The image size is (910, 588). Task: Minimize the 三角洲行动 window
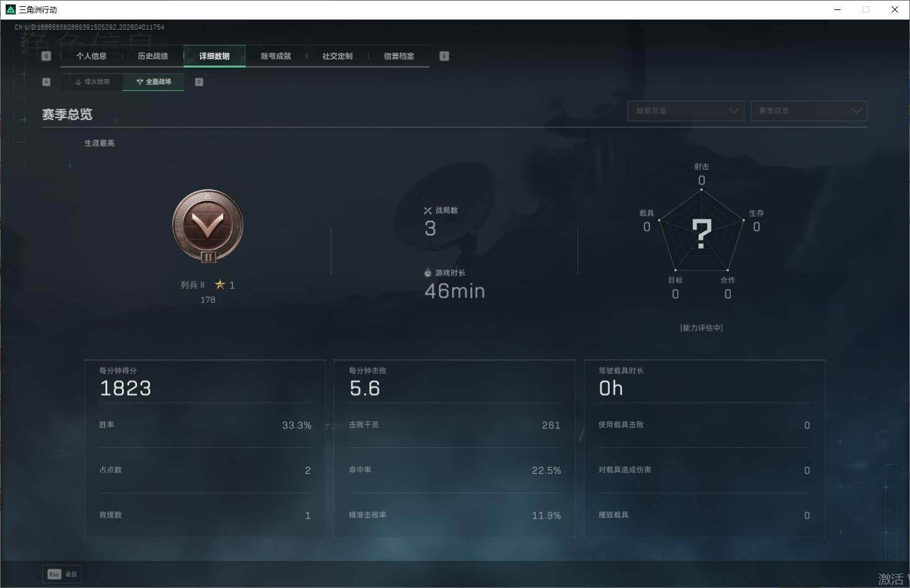coord(837,9)
